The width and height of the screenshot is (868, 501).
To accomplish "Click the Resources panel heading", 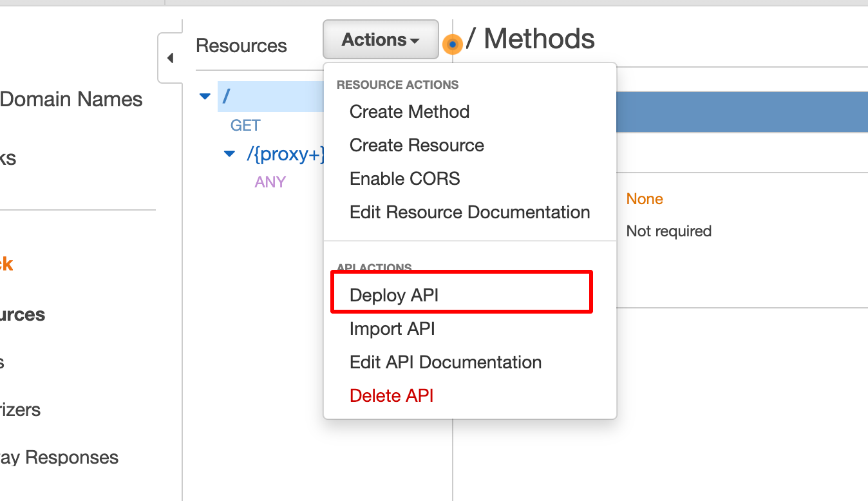I will click(x=241, y=46).
